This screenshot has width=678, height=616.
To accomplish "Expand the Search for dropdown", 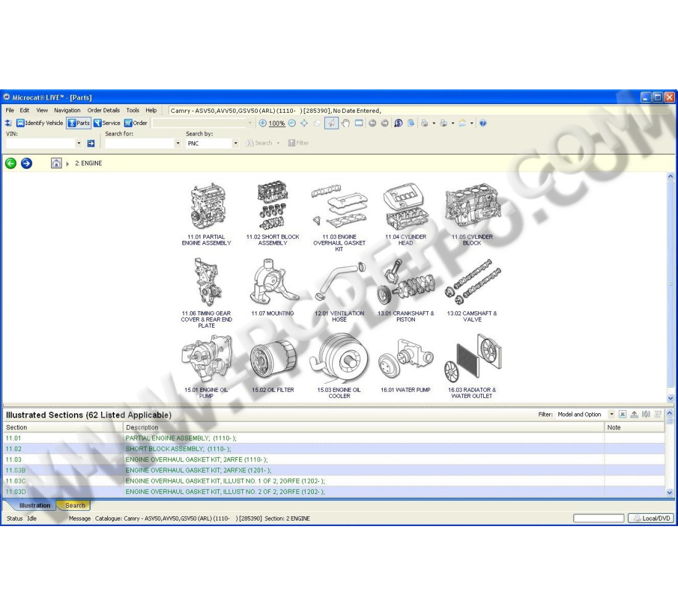I will tap(178, 143).
